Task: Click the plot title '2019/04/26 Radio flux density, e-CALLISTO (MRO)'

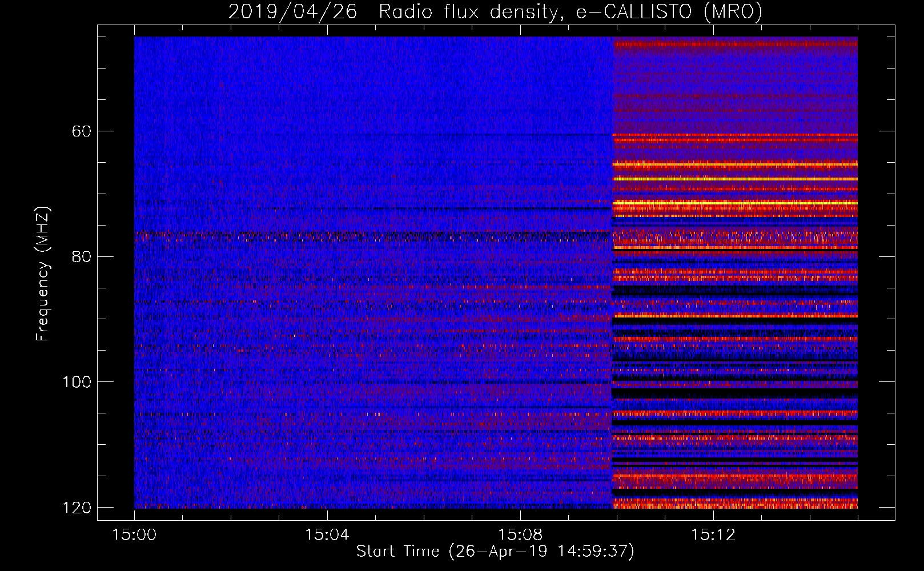Action: (495, 11)
